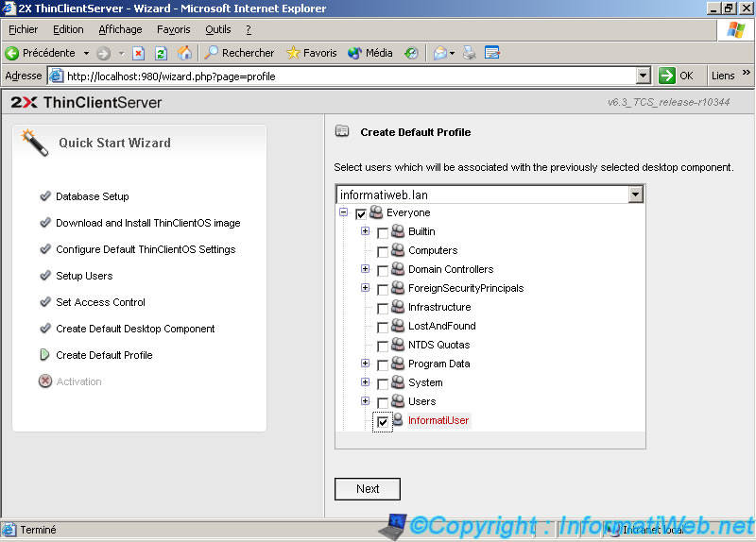Collapse the Everyone tree node

pos(343,212)
